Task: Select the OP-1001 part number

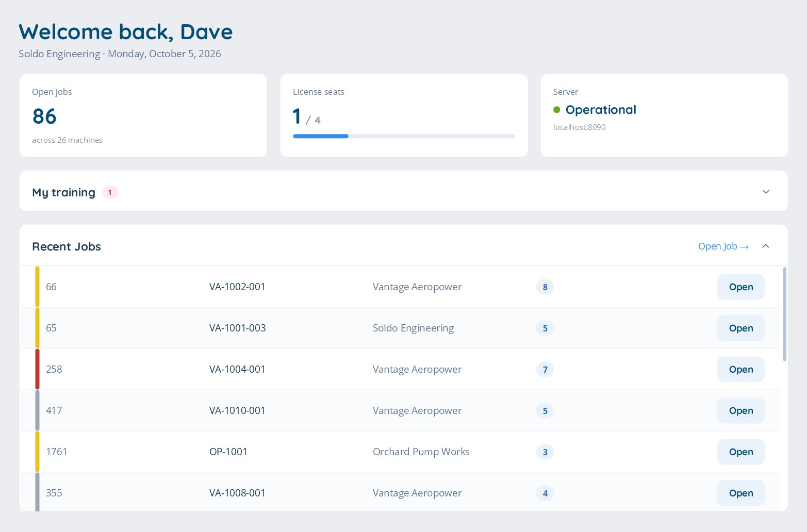Action: pyautogui.click(x=228, y=452)
